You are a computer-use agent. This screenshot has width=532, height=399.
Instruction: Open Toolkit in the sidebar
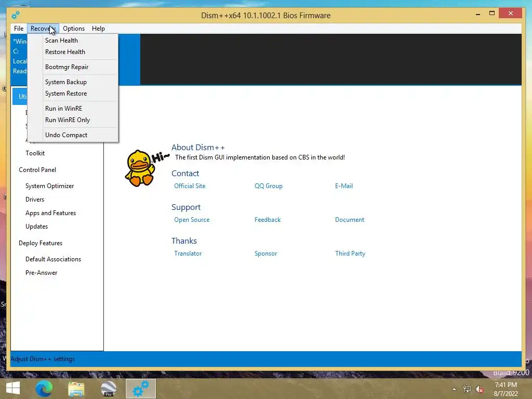(x=35, y=153)
